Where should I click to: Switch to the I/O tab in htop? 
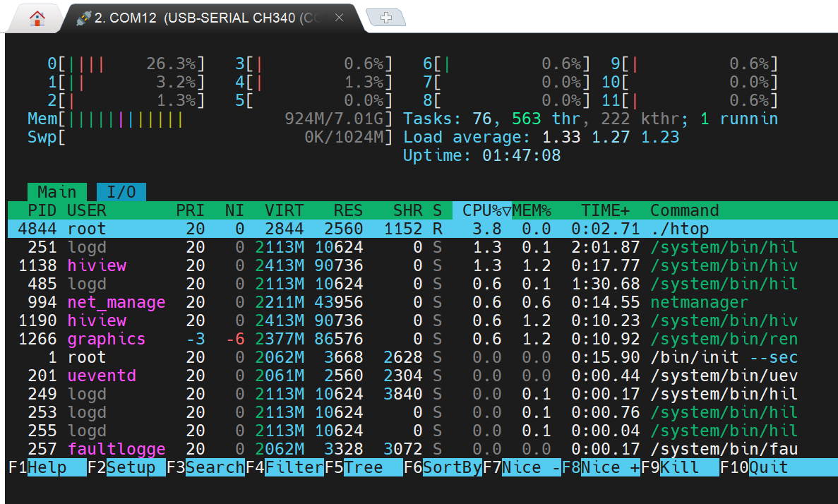pyautogui.click(x=121, y=192)
